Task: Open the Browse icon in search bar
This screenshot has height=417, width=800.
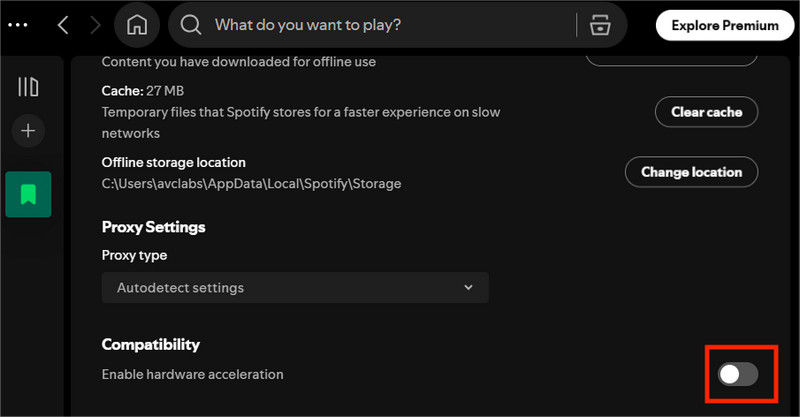Action: coord(600,24)
